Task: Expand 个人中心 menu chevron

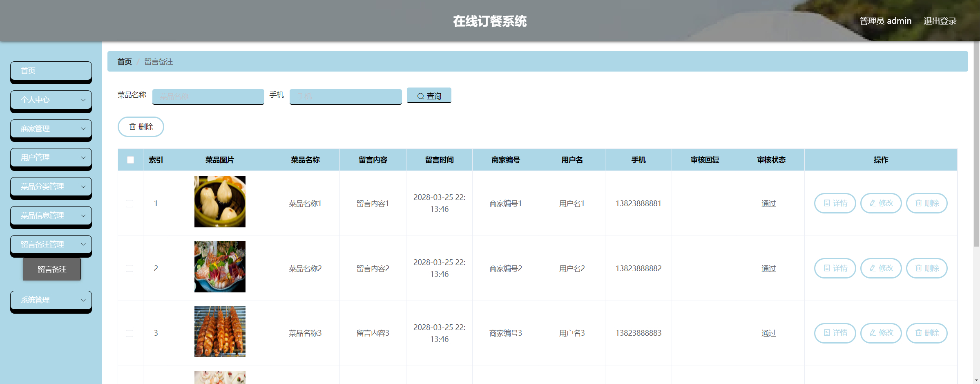Action: tap(83, 100)
